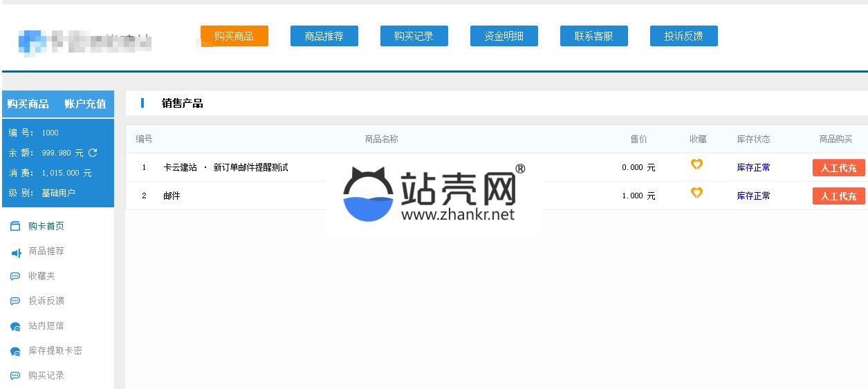Open 投诉反馈 in the top navigation
The height and width of the screenshot is (389, 868).
pos(683,36)
